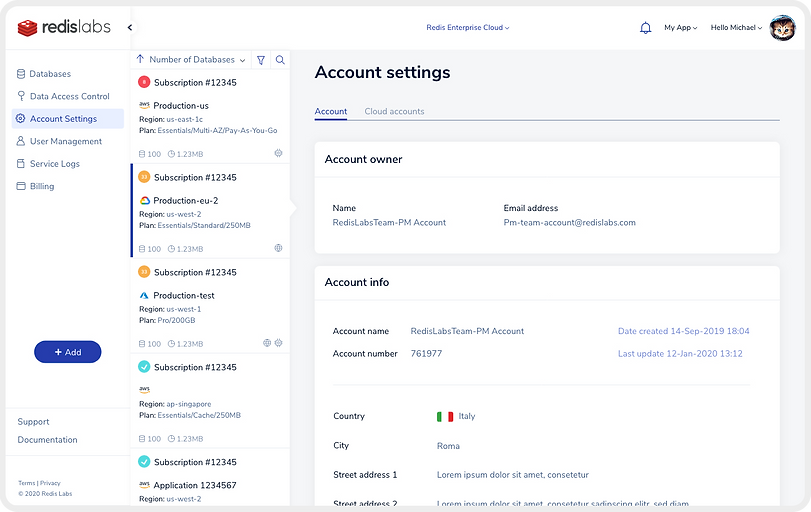Viewport: 811px width, 512px height.
Task: Click the AWS logo beside Application 1234567
Action: tap(144, 485)
